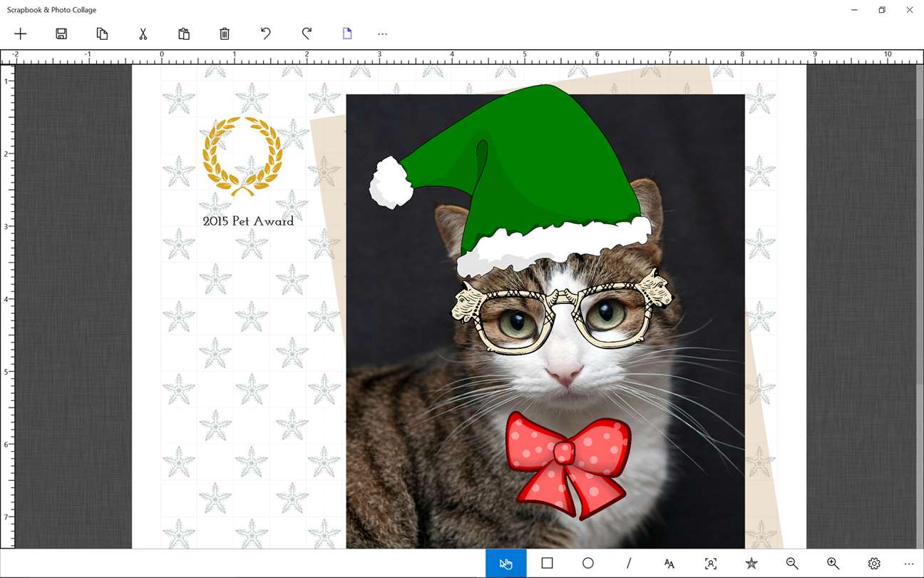The image size is (924, 578).
Task: Select the rectangle shape tool
Action: (x=547, y=563)
